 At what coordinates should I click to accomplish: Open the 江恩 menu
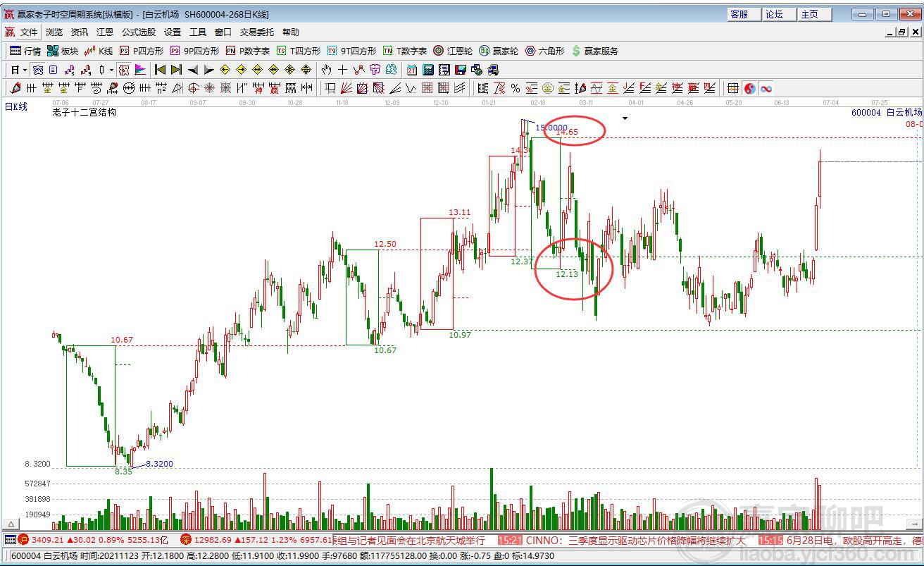click(x=105, y=32)
